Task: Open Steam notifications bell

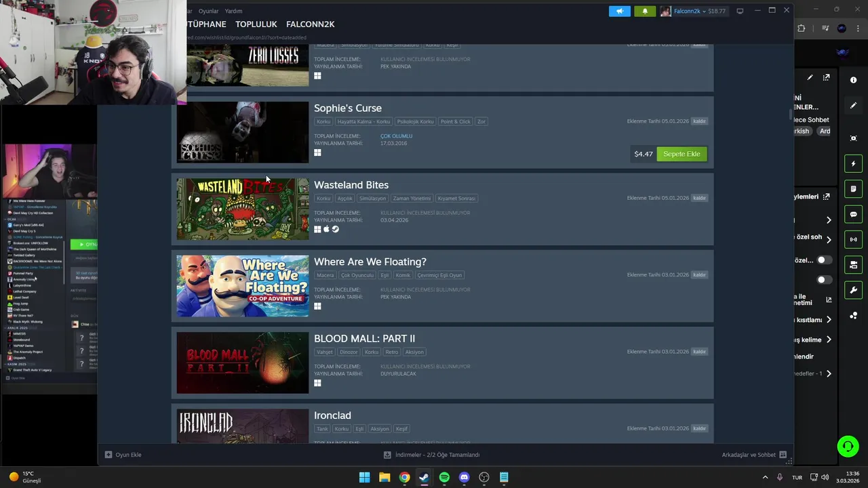Action: click(645, 11)
